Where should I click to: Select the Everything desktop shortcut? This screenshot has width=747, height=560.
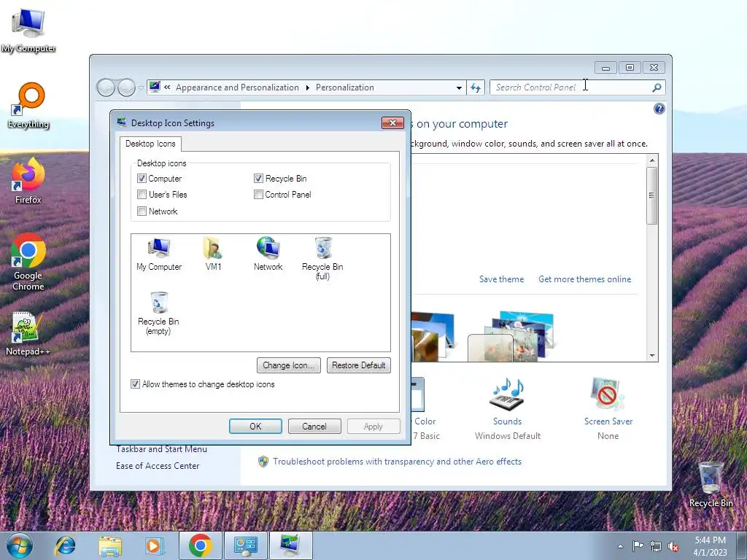click(x=28, y=106)
